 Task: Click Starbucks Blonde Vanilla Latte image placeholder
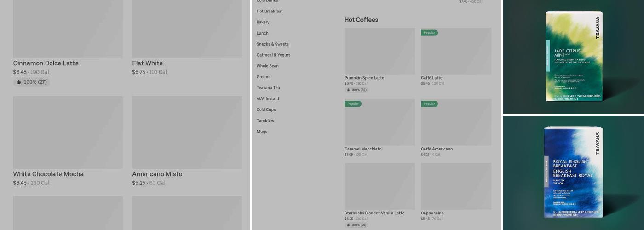(379, 186)
